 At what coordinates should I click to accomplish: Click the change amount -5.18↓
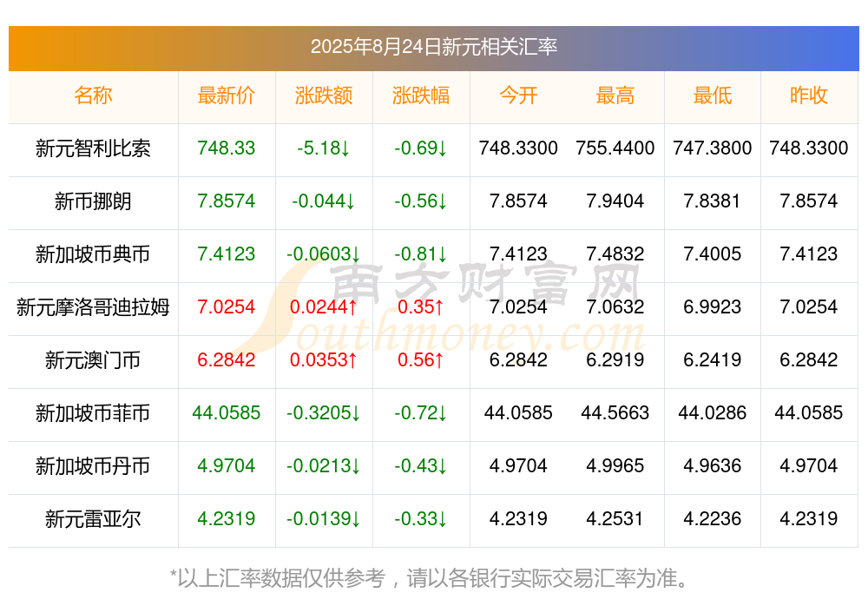[x=324, y=148]
